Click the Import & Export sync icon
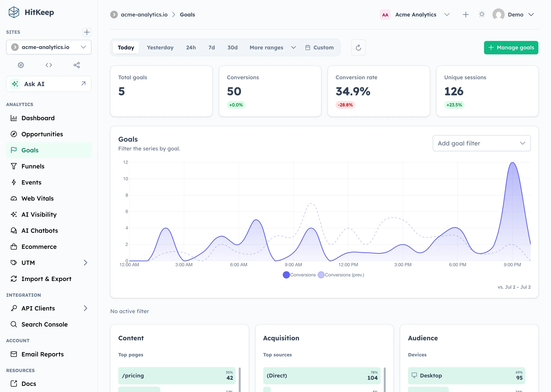551x392 pixels. [14, 279]
